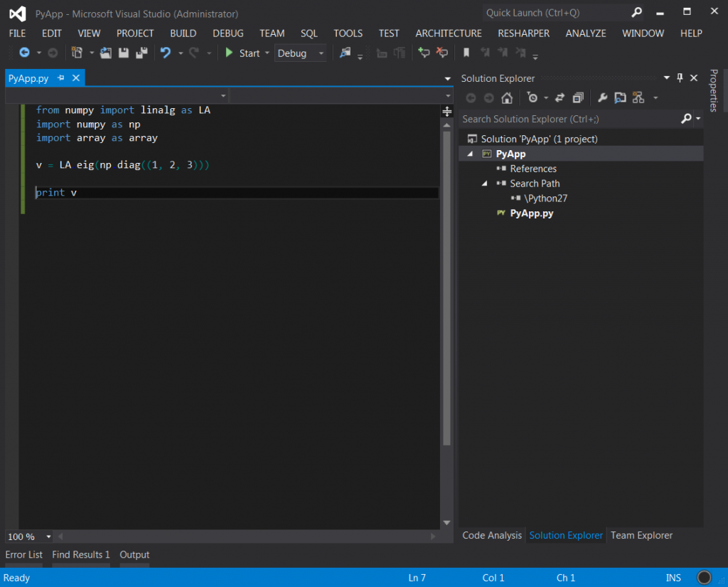This screenshot has width=728, height=587.
Task: Open the ARCHITECTURE menu
Action: [x=449, y=33]
